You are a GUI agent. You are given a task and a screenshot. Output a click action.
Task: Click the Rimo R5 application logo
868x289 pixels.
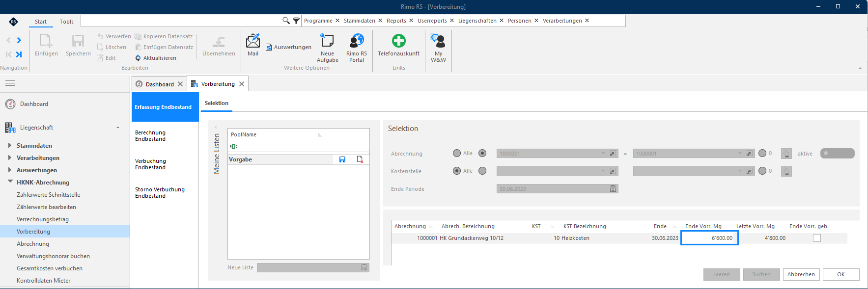click(13, 22)
